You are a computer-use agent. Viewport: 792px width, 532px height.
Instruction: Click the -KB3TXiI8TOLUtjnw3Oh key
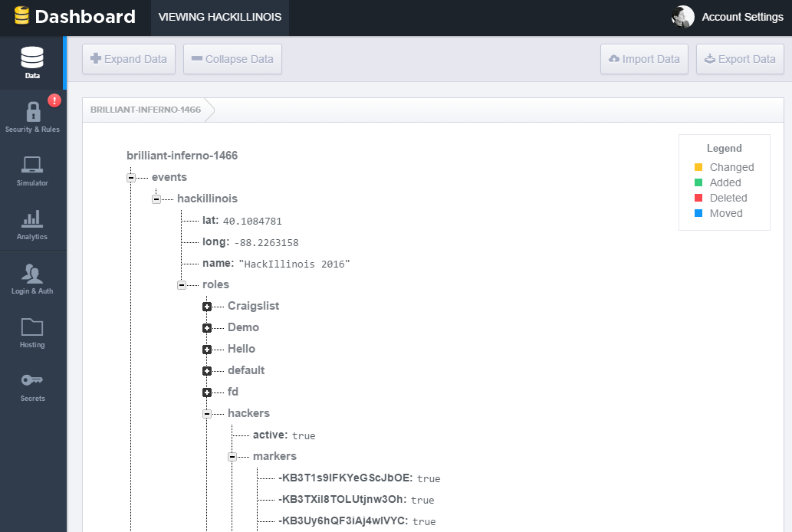343,499
